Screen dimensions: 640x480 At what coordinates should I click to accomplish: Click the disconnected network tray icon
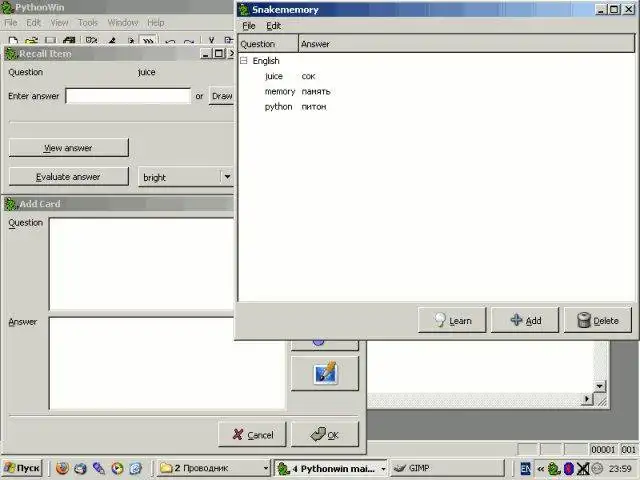point(583,469)
